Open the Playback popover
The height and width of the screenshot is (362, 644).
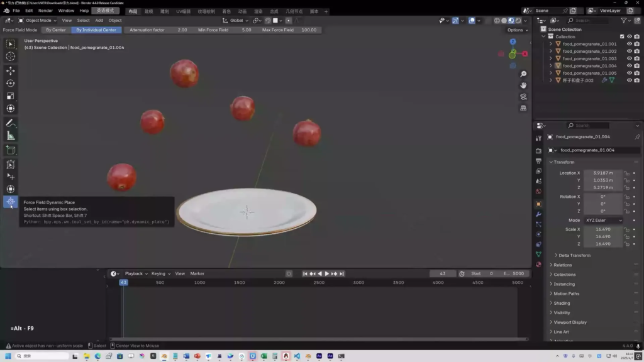[136, 274]
